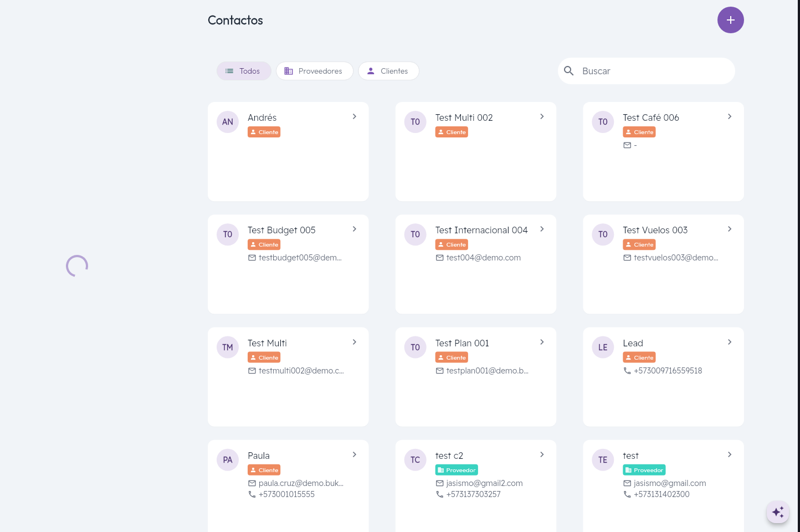This screenshot has width=800, height=532.
Task: Open the Test Budget 005 chevron arrow
Action: [x=355, y=229]
